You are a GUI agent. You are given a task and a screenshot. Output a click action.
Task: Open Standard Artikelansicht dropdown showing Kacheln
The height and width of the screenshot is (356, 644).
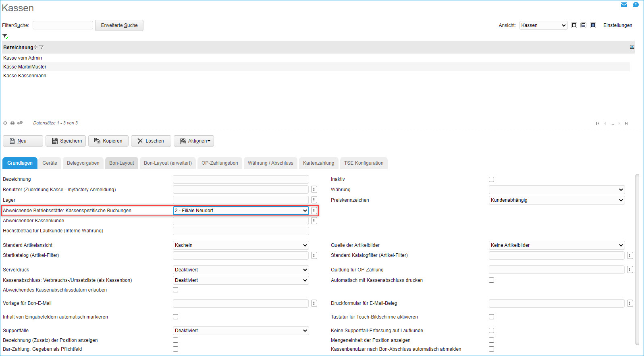pos(241,245)
